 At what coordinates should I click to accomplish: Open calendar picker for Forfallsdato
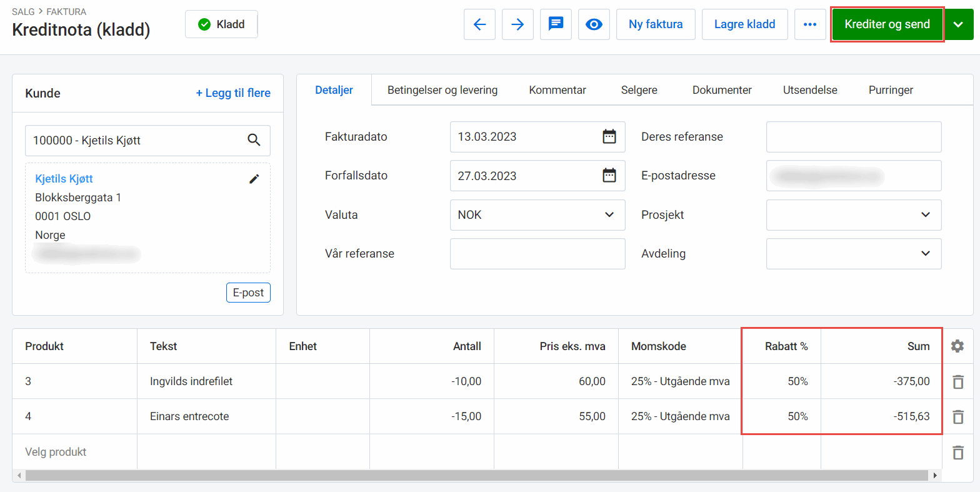point(609,175)
